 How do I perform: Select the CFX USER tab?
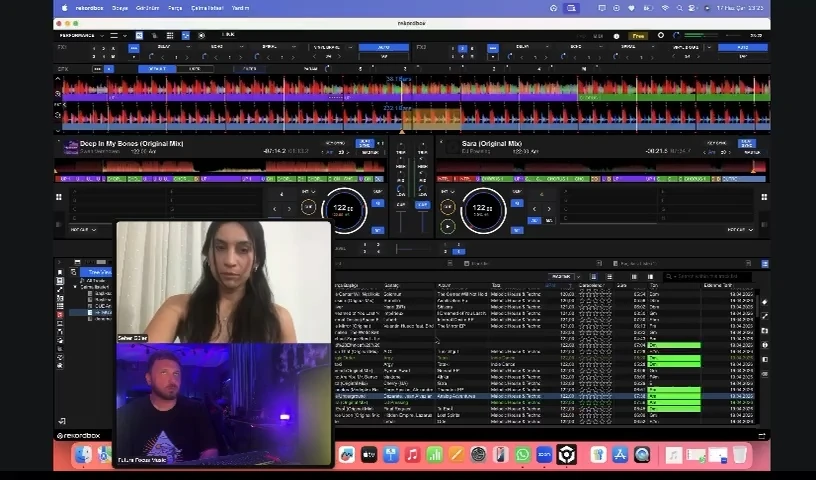coord(195,69)
